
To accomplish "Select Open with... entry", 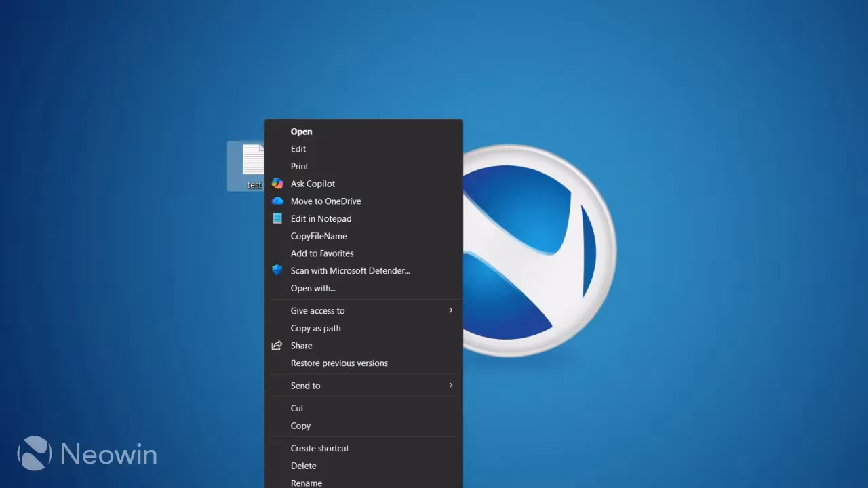I will (363, 288).
